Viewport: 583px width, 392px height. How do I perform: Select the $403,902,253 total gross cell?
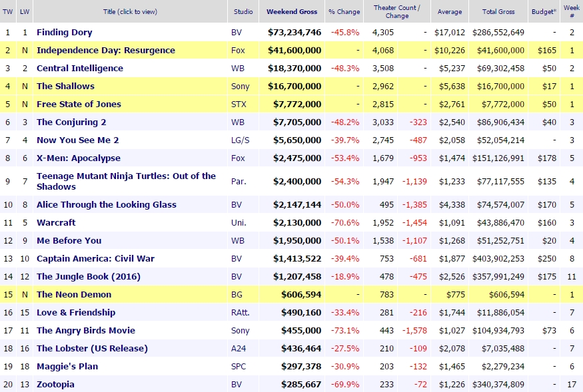click(x=498, y=259)
